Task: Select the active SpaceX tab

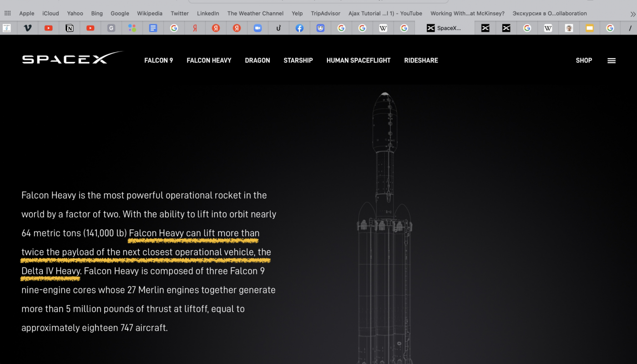Action: [445, 28]
